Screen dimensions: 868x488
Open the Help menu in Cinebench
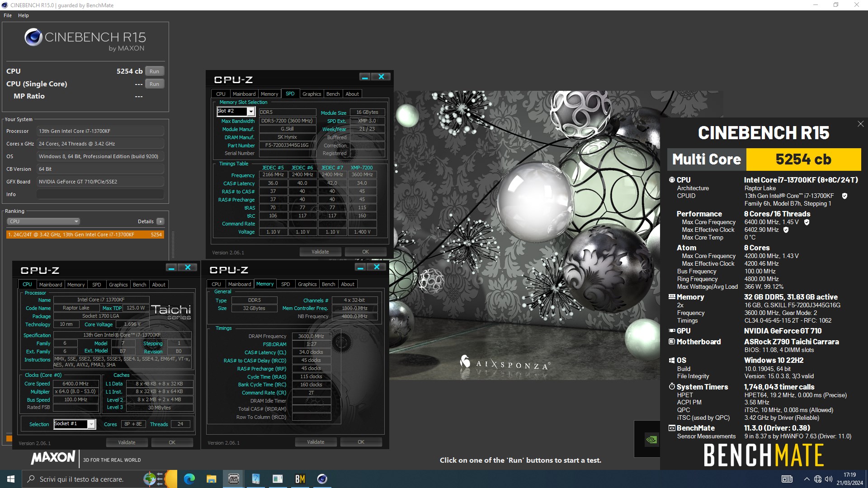coord(24,15)
